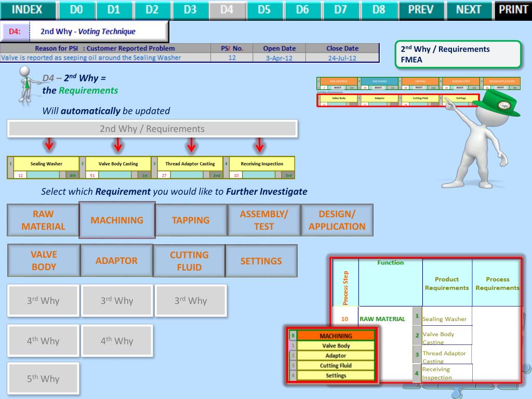
Task: Go to the D1 section
Action: (x=114, y=9)
